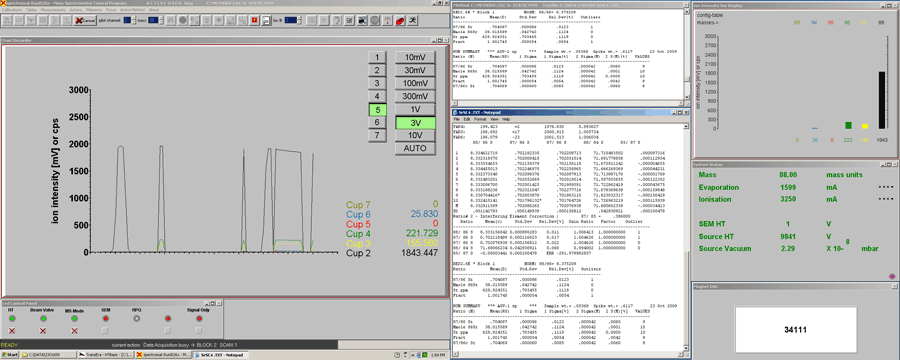Click the red flag toolbar icon

click(254, 20)
